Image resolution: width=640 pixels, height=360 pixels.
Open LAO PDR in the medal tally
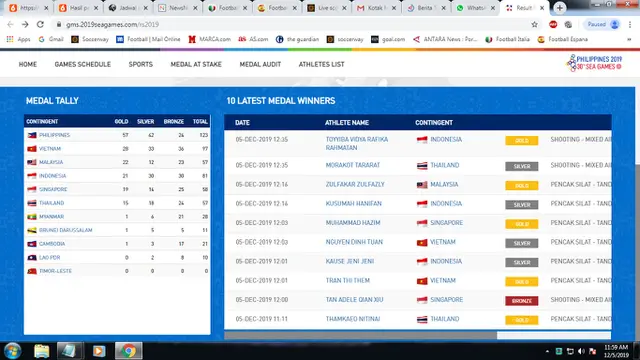click(49, 258)
